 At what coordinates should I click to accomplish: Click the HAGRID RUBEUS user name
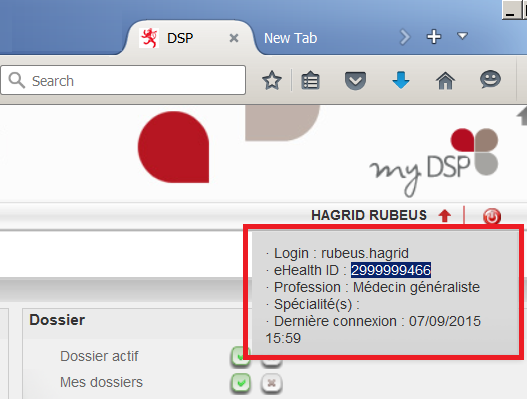coord(369,215)
